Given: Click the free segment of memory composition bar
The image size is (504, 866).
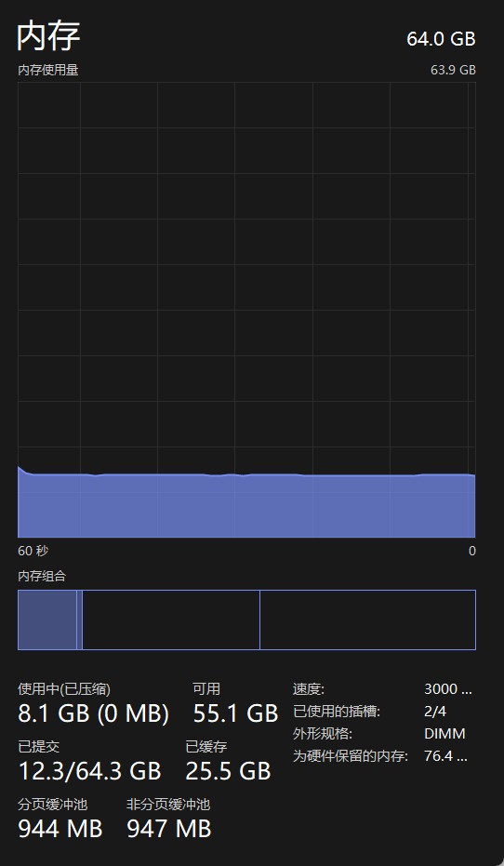Looking at the screenshot, I should tap(367, 620).
